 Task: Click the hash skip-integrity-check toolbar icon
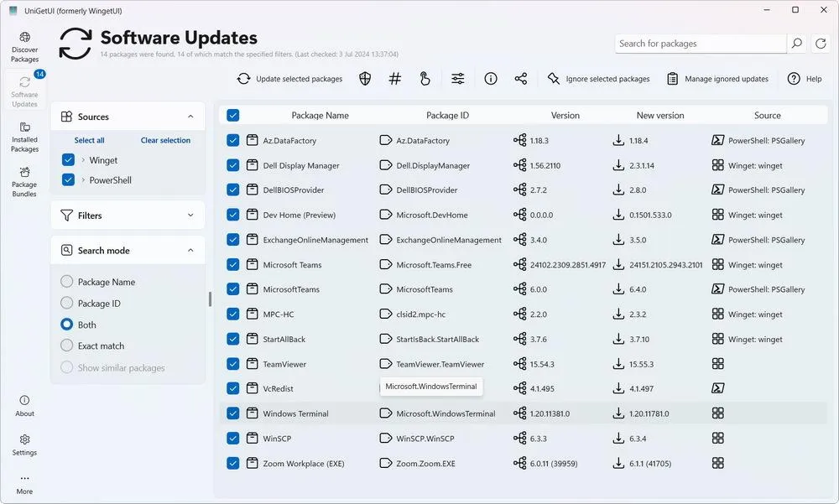point(395,79)
